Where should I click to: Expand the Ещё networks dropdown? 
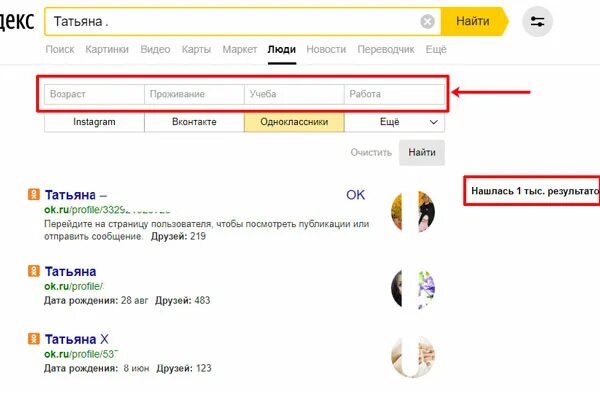(395, 122)
